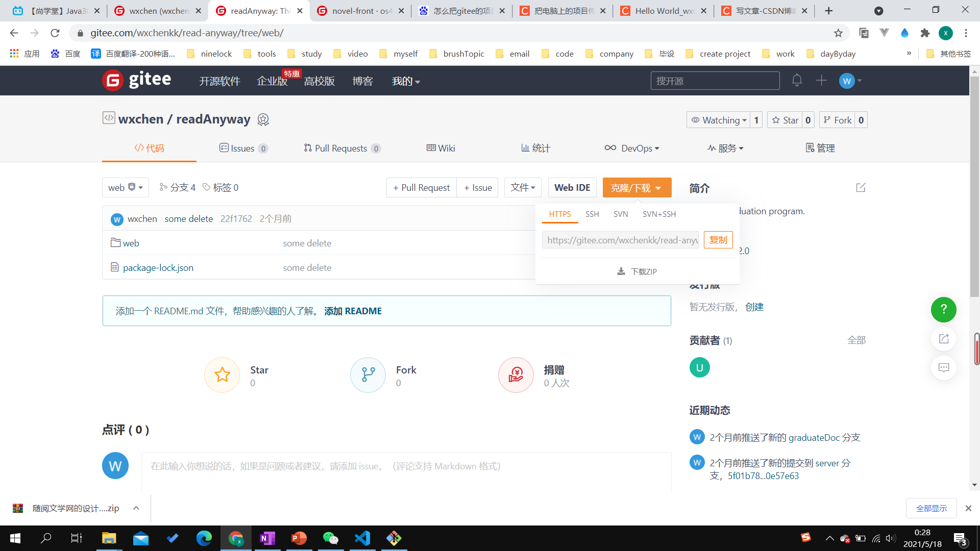Screen dimensions: 980x551
Task: Click the 搜开源 search field
Action: coord(715,81)
